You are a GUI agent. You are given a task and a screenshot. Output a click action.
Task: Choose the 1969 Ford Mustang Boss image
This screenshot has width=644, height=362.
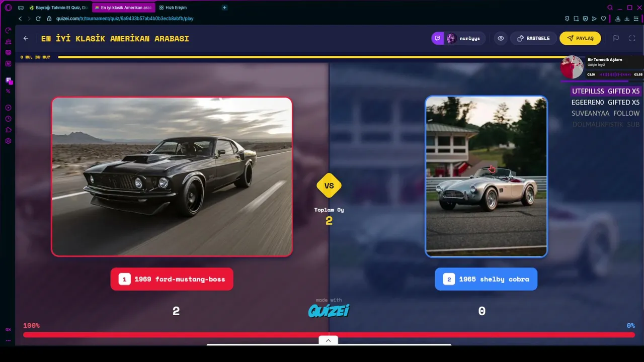(x=172, y=177)
